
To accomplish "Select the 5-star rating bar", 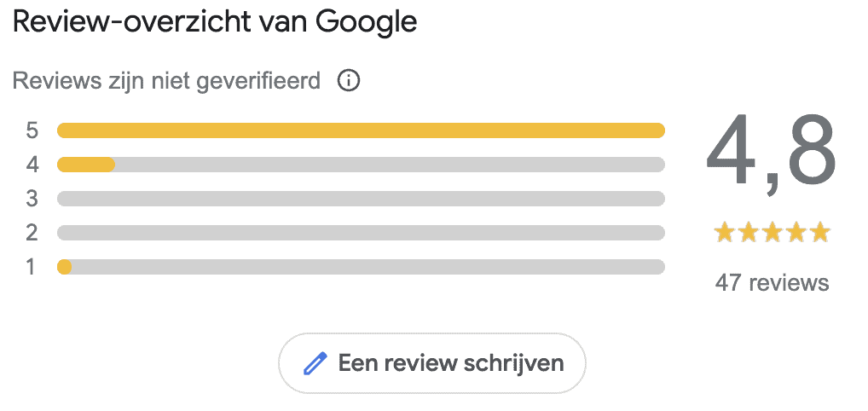I will tap(361, 130).
